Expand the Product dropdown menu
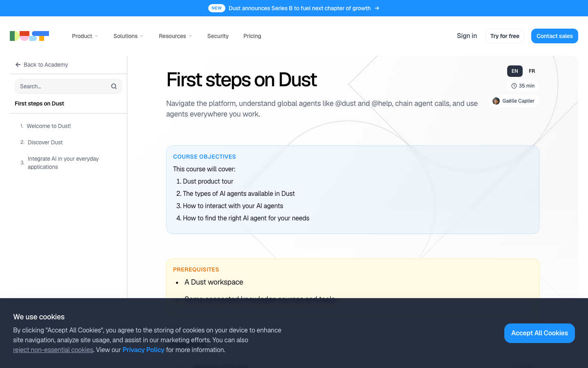This screenshot has width=588, height=368. (85, 36)
